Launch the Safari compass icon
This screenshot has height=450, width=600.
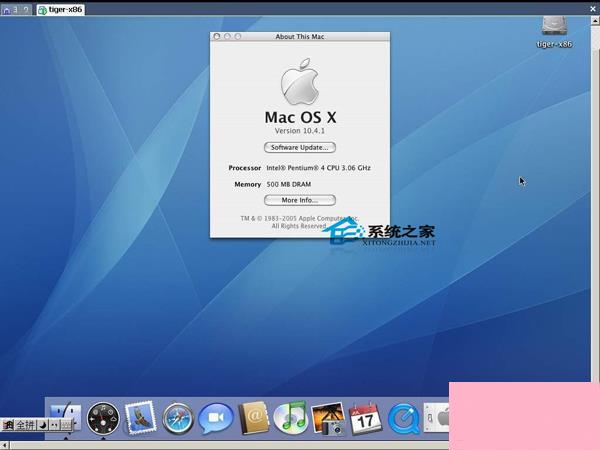pyautogui.click(x=178, y=419)
